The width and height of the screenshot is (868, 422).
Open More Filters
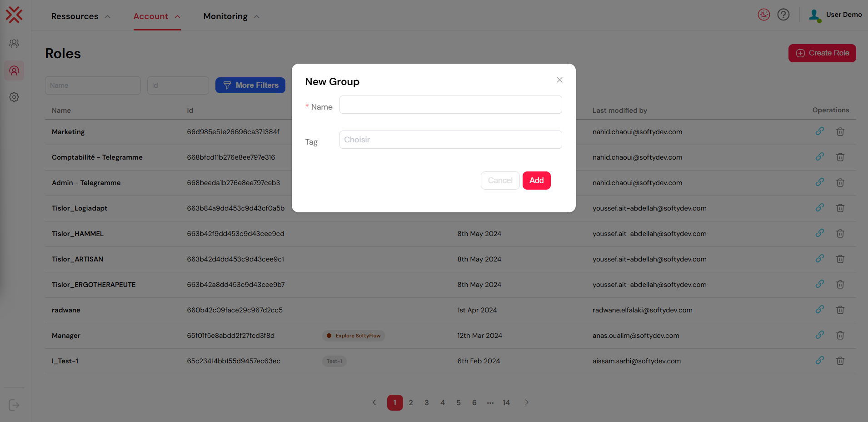click(250, 85)
